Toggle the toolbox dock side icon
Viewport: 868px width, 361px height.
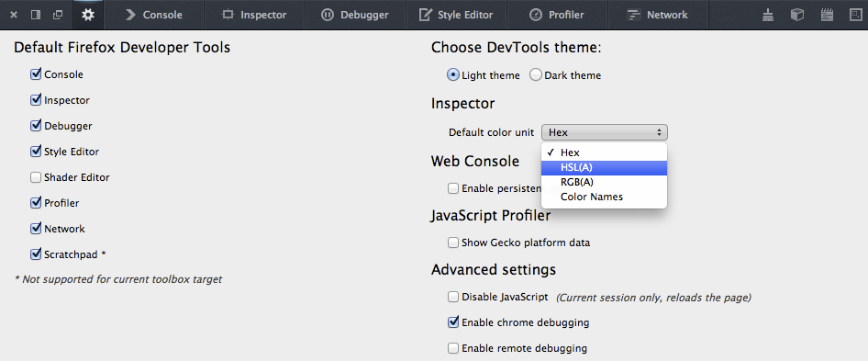click(x=36, y=15)
